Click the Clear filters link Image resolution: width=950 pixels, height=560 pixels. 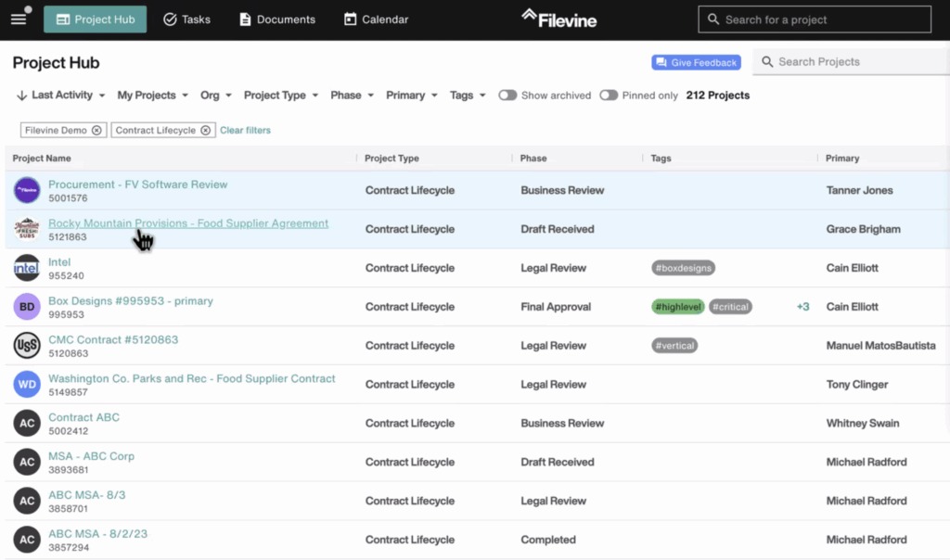pyautogui.click(x=245, y=131)
